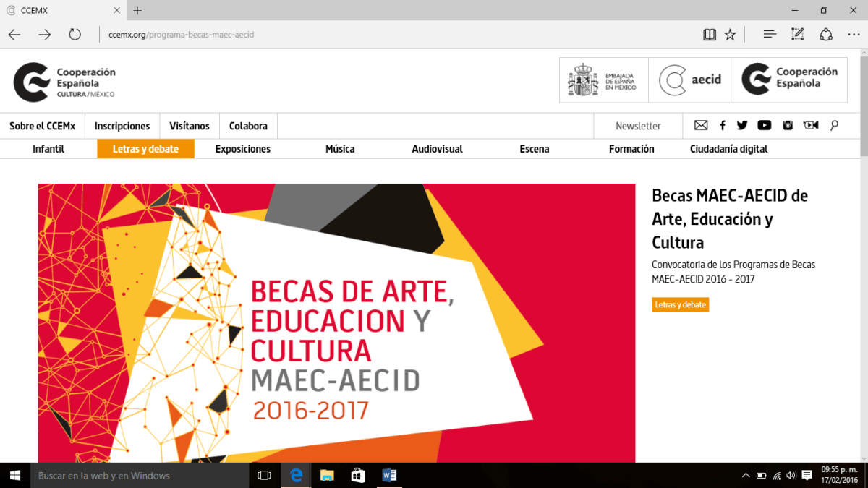Go back to the previous page
The height and width of the screenshot is (488, 868).
[x=14, y=34]
